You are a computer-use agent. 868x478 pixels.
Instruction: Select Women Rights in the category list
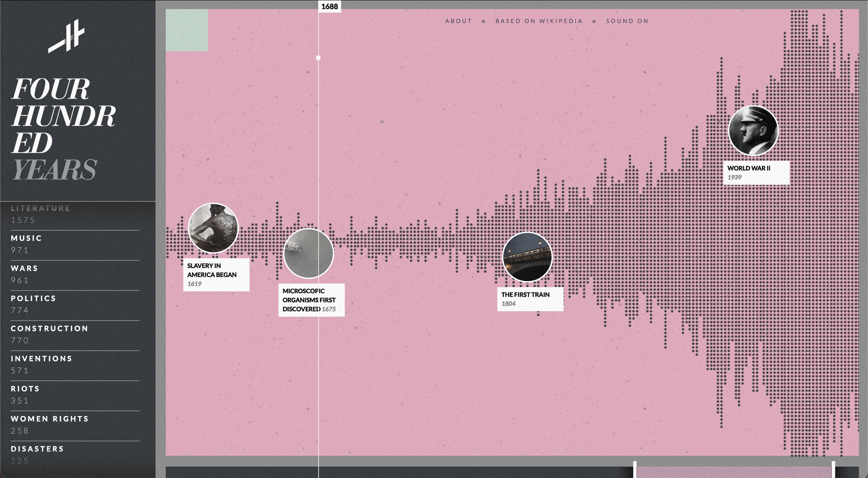tap(49, 419)
